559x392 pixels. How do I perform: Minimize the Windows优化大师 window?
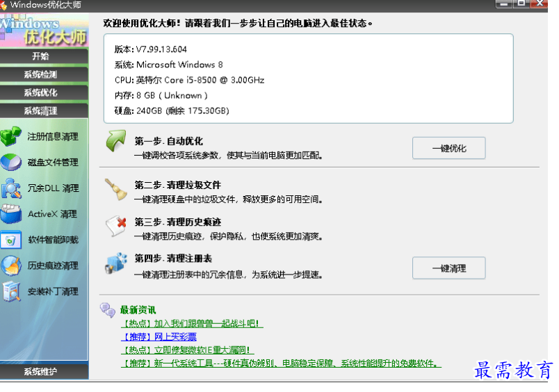pos(504,4)
